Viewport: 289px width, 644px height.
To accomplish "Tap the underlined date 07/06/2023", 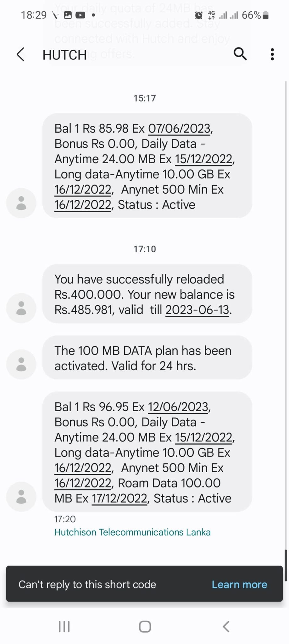I will tap(179, 129).
